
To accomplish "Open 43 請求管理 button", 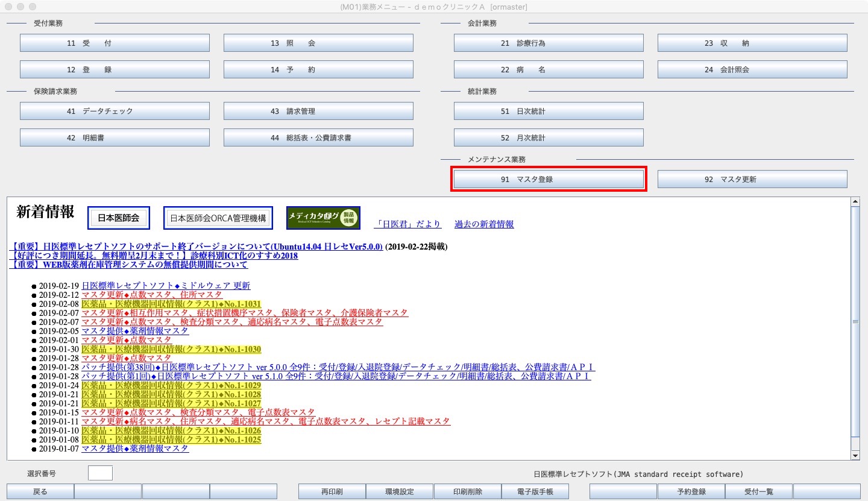I will (x=318, y=112).
